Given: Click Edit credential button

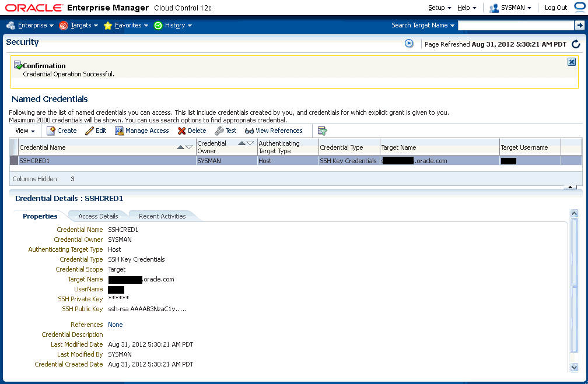Looking at the screenshot, I should click(96, 131).
